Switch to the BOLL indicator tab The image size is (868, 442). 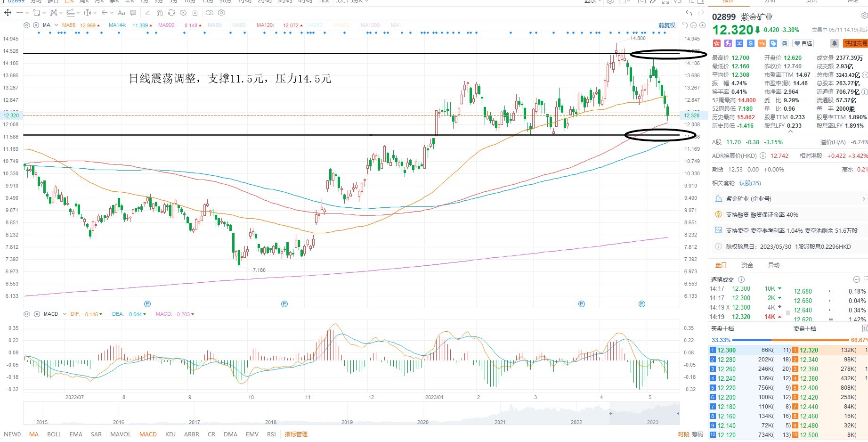(x=54, y=434)
